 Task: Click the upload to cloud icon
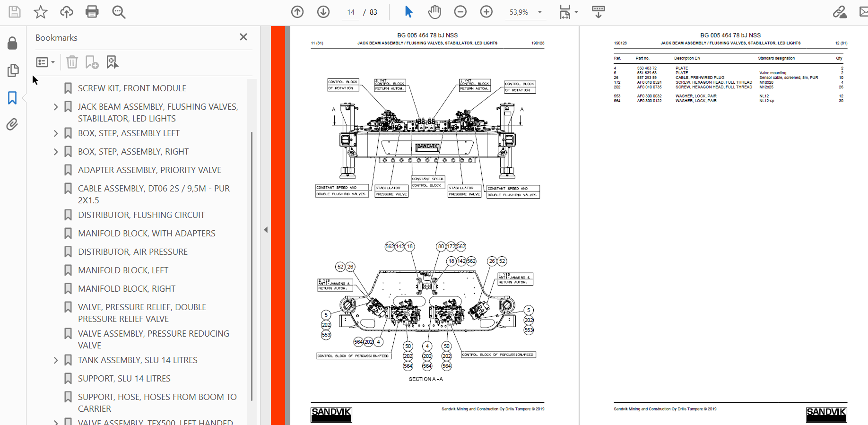coord(67,12)
